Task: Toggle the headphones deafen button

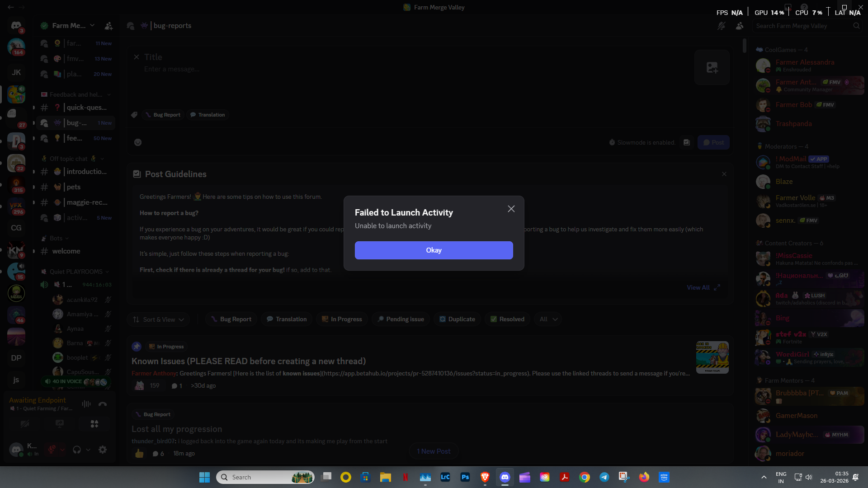Action: click(x=77, y=450)
